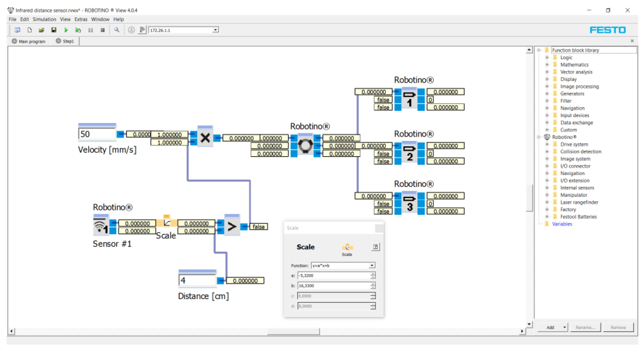Screen dimensions: 644x351
Task: Click the Stop program square icon
Action: click(103, 30)
